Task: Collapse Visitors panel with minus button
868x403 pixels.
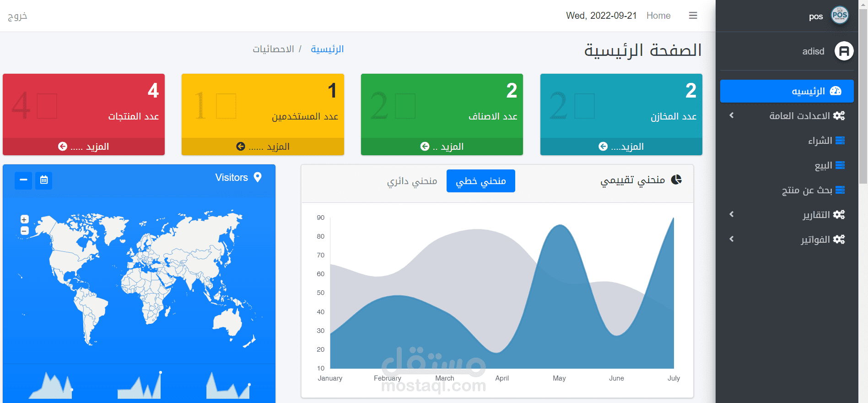Action: (x=23, y=180)
